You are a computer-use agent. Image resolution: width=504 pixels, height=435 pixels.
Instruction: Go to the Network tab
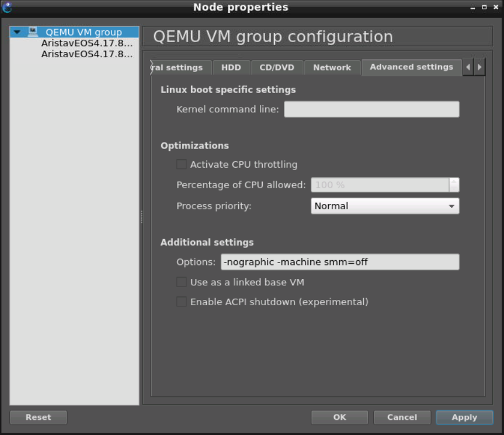coord(332,67)
